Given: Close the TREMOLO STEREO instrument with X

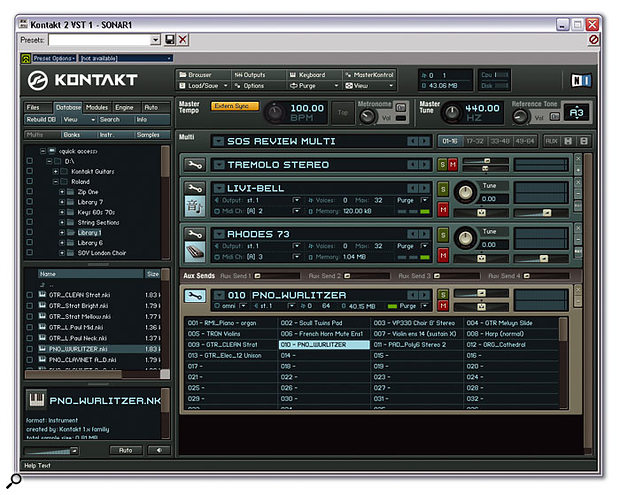Looking at the screenshot, I should pos(578,159).
